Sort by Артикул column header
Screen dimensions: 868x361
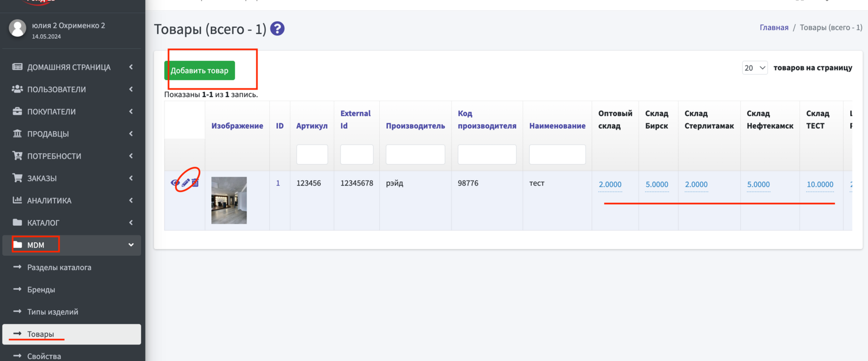pos(312,125)
